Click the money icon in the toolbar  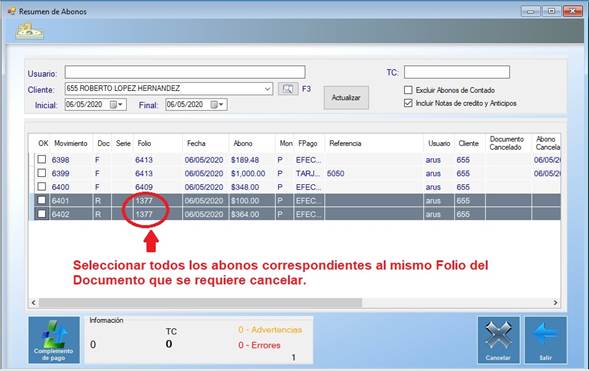(x=29, y=32)
